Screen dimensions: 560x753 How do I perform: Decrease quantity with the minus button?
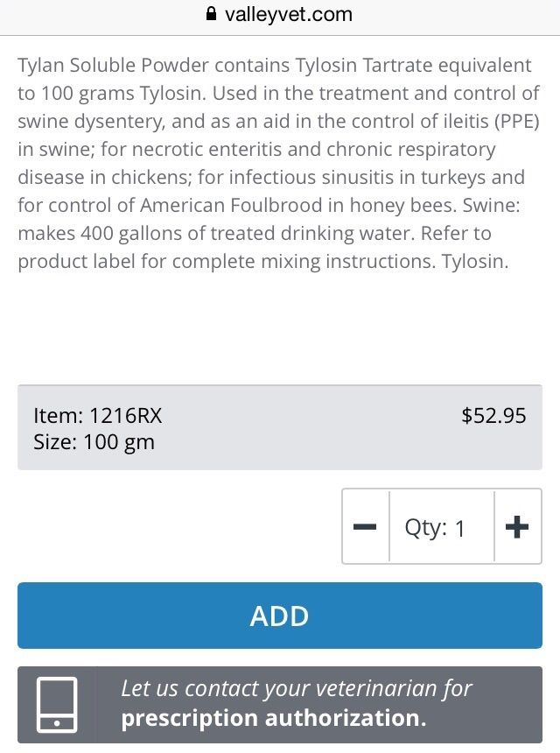[365, 526]
